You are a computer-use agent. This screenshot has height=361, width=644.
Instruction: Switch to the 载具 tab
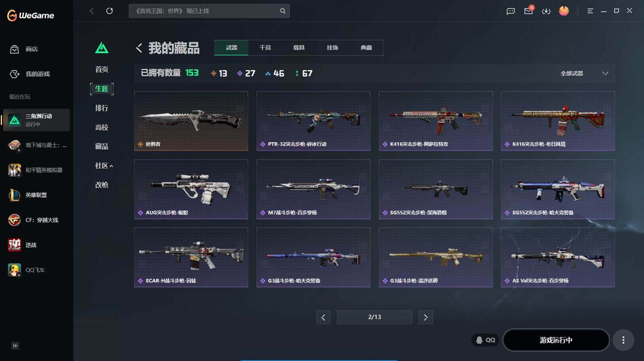[x=299, y=48]
